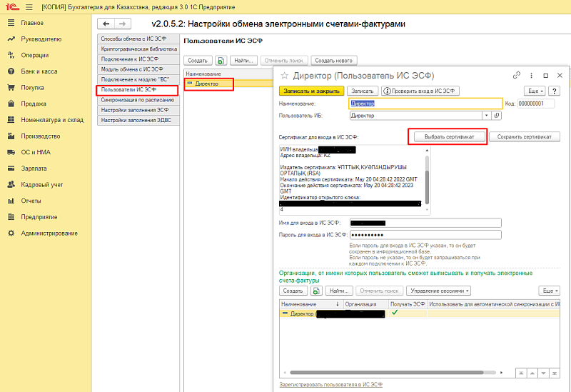Viewport: 571px width, 392px height.
Task: Follow Зарегистрировать пользователя в ИС ЭСФ link
Action: click(x=331, y=384)
